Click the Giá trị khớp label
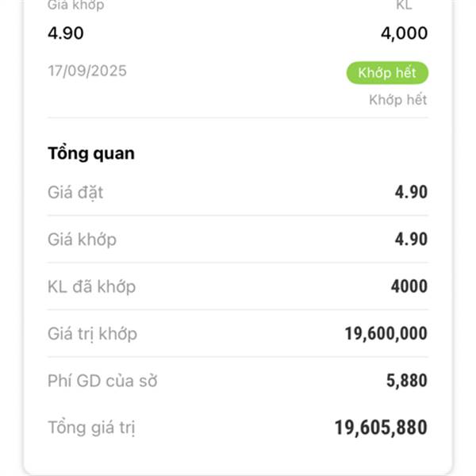The height and width of the screenshot is (476, 476). [93, 334]
